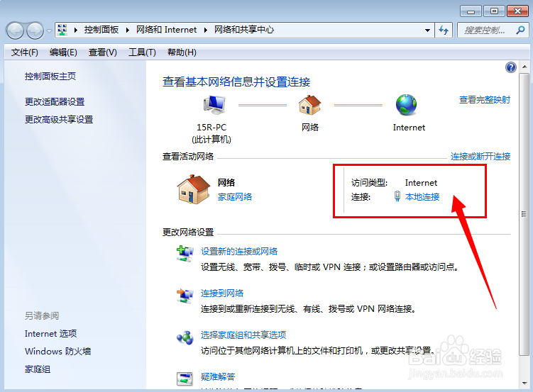Minimize the Network and Sharing Center window

471,11
